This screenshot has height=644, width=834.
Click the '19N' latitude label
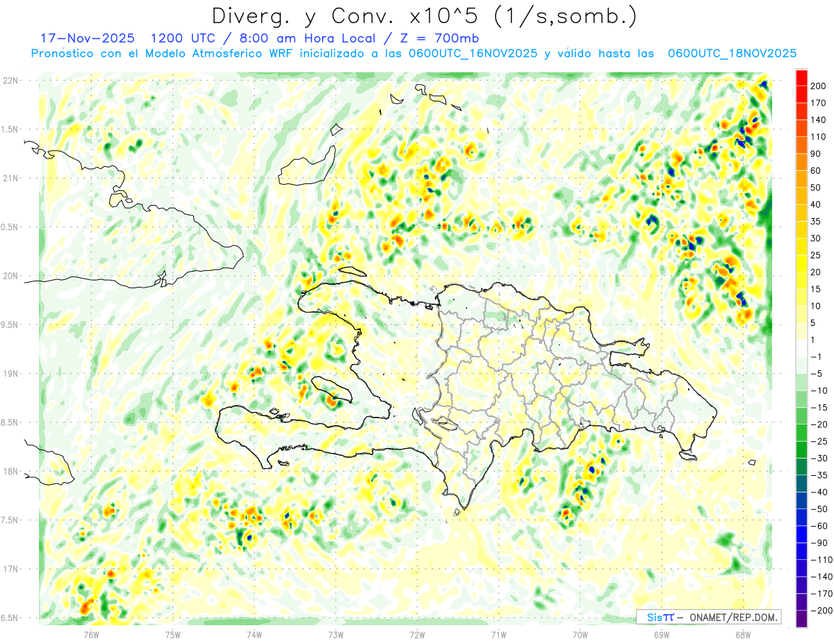12,374
